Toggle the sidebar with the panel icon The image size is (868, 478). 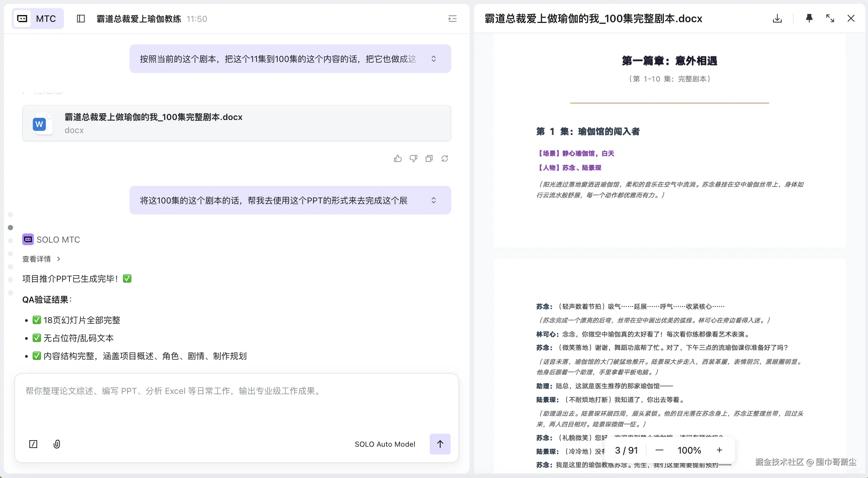pyautogui.click(x=81, y=19)
